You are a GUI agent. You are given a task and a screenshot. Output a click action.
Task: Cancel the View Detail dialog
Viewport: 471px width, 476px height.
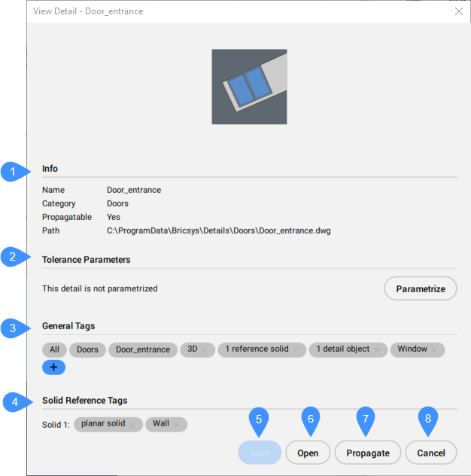pyautogui.click(x=431, y=453)
